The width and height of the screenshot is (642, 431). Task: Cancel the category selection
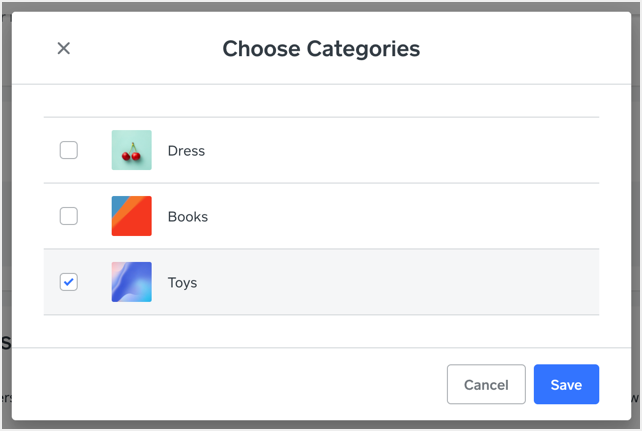[x=486, y=384]
